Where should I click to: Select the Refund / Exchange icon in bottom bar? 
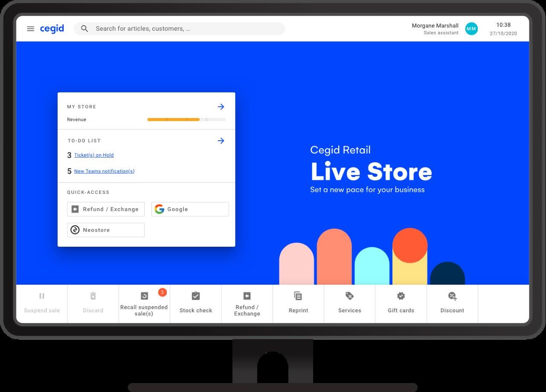click(247, 296)
